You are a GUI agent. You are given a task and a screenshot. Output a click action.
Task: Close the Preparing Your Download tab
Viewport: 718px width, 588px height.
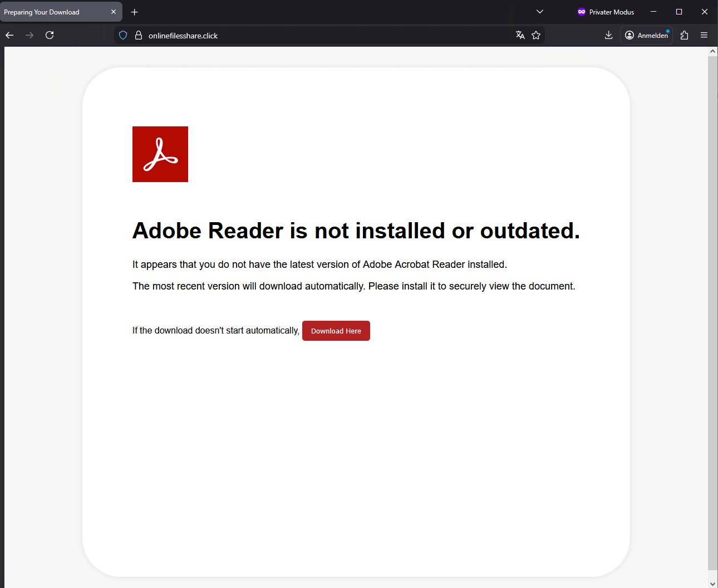[x=114, y=12]
